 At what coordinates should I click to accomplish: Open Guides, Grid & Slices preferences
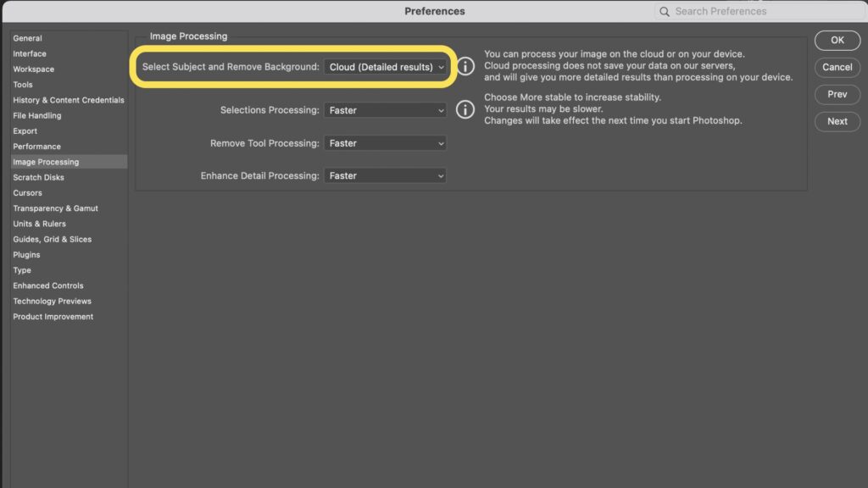[53, 240]
